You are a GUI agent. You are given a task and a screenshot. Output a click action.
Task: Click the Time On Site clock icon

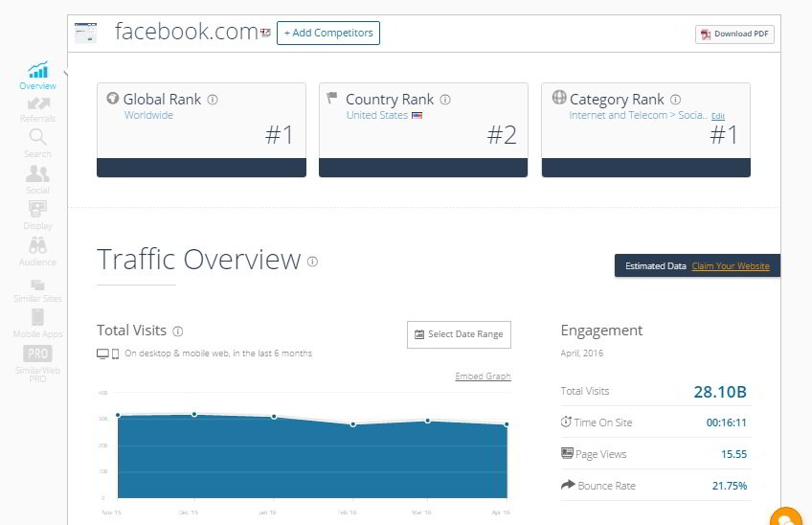[x=566, y=422]
